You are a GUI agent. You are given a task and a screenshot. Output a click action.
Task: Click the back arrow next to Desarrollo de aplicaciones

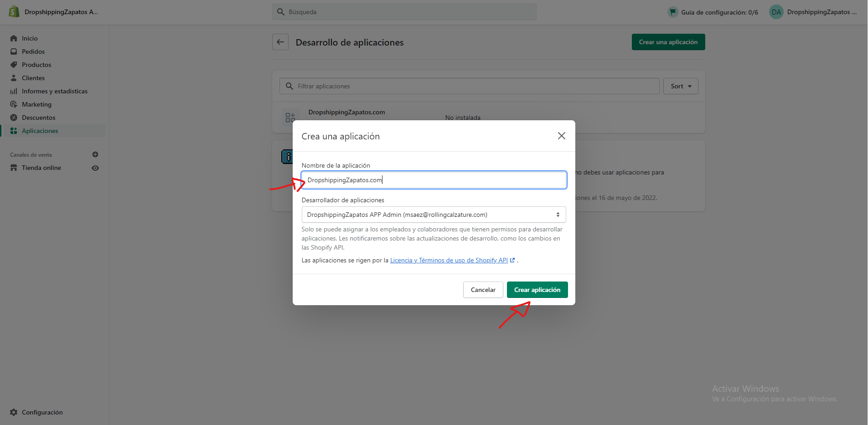(280, 42)
